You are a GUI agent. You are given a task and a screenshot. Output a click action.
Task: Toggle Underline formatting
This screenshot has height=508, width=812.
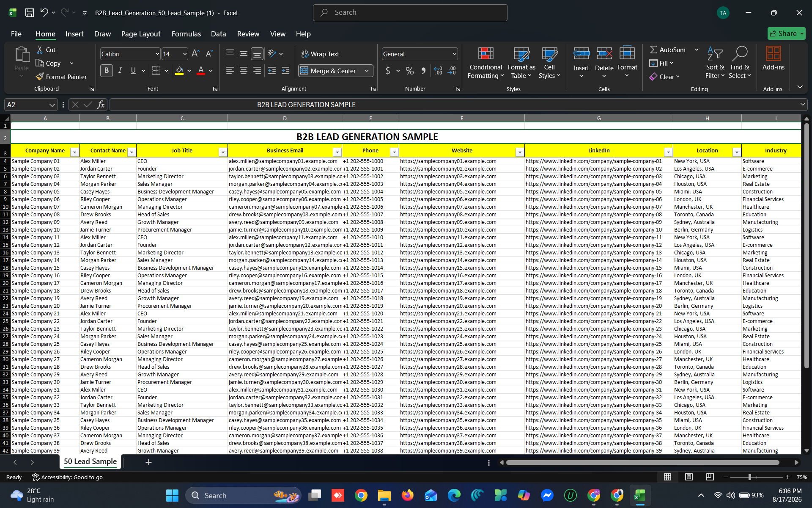[133, 71]
